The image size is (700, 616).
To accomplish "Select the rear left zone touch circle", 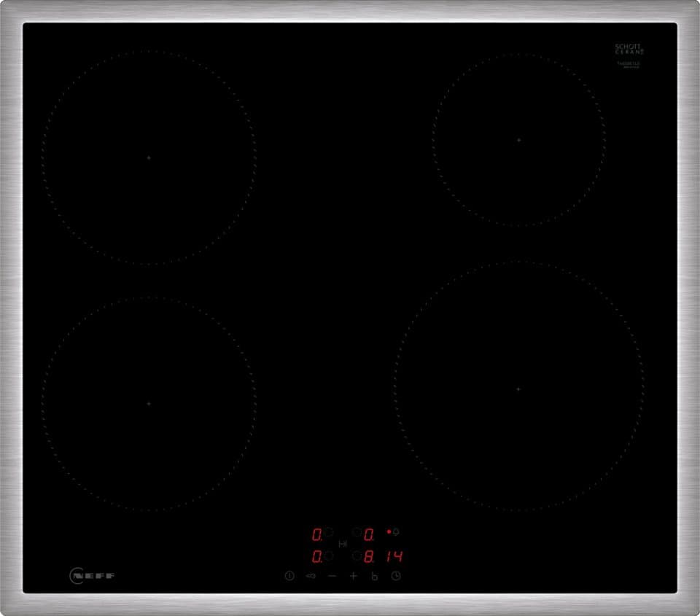I will click(x=329, y=531).
